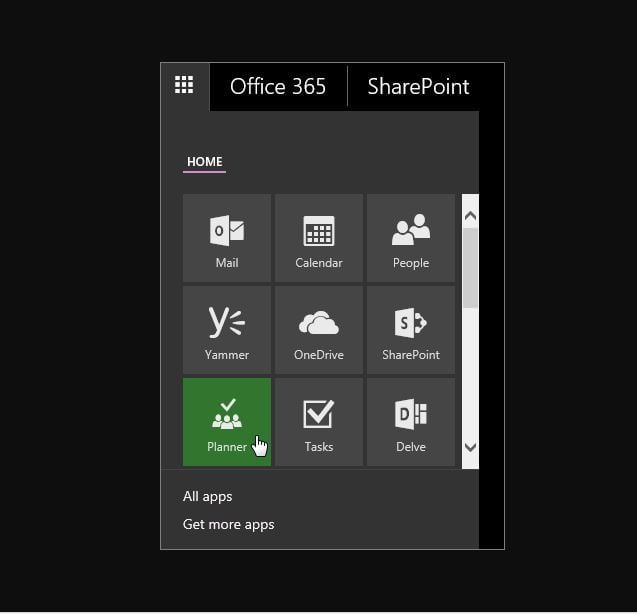
Task: Select the HOME tab
Action: (204, 162)
